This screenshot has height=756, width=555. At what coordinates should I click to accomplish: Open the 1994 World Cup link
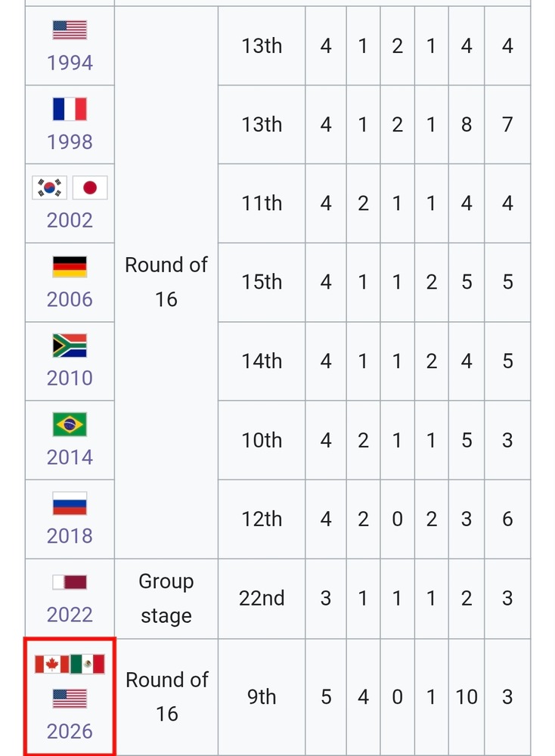click(x=70, y=63)
